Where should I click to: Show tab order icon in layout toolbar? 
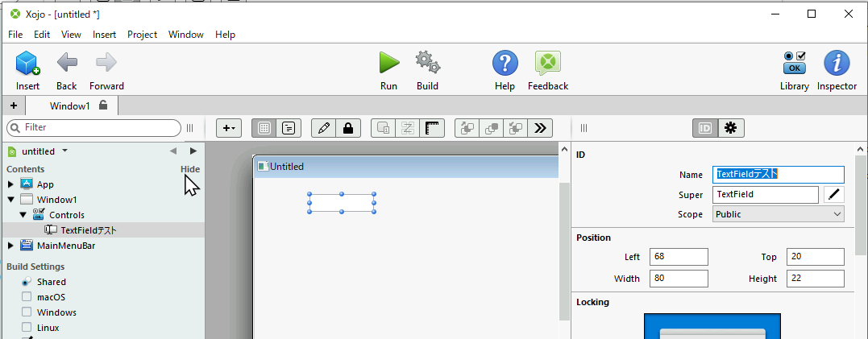click(x=383, y=128)
